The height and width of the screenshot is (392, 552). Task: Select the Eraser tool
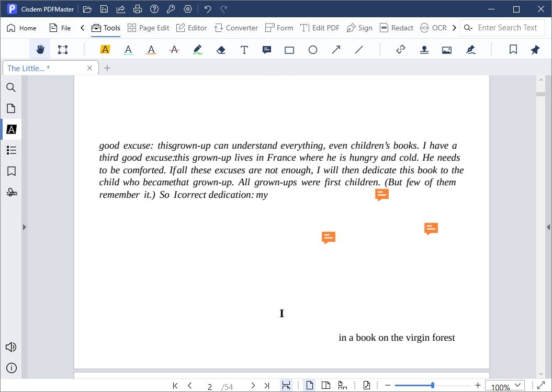pos(221,50)
